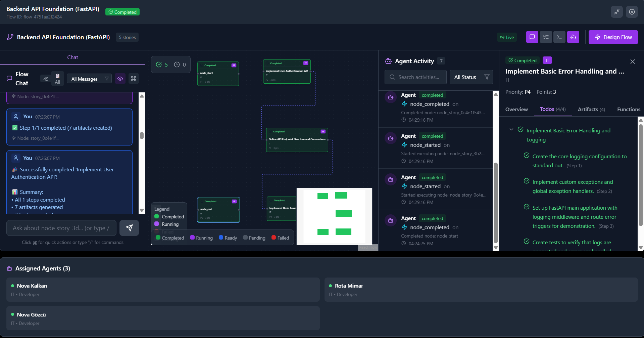Select the Implement User Authentication API node
This screenshot has height=338, width=644.
[287, 72]
